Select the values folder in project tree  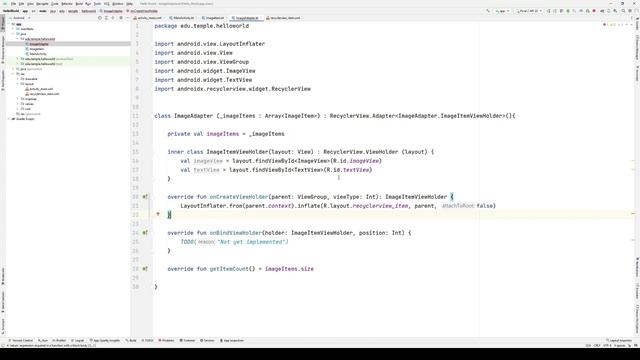29,104
